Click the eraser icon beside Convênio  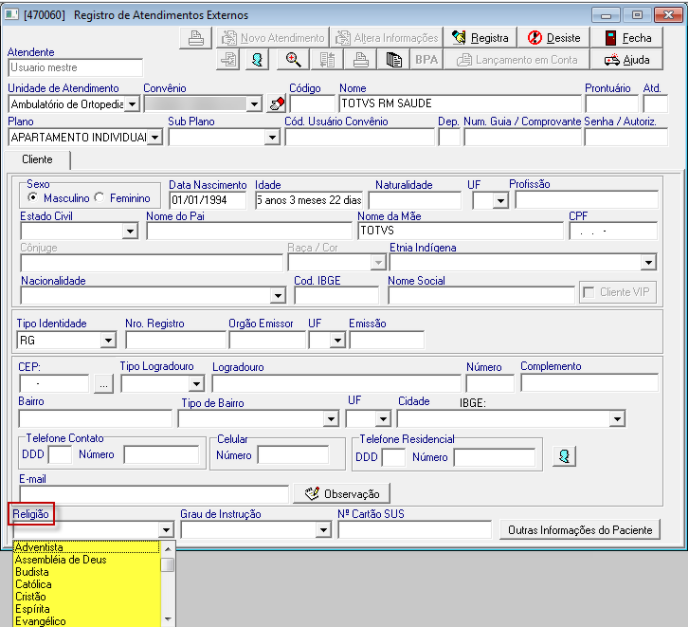point(277,104)
